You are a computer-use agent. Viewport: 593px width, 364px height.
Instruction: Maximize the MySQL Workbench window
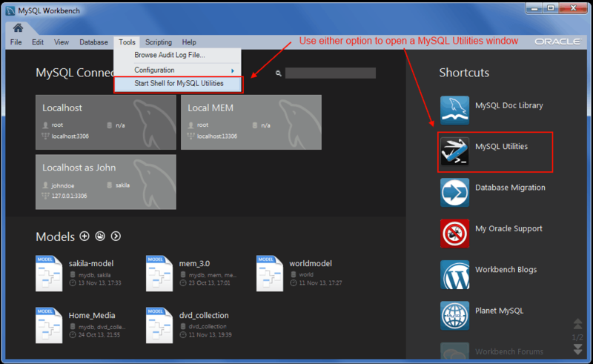(x=551, y=8)
